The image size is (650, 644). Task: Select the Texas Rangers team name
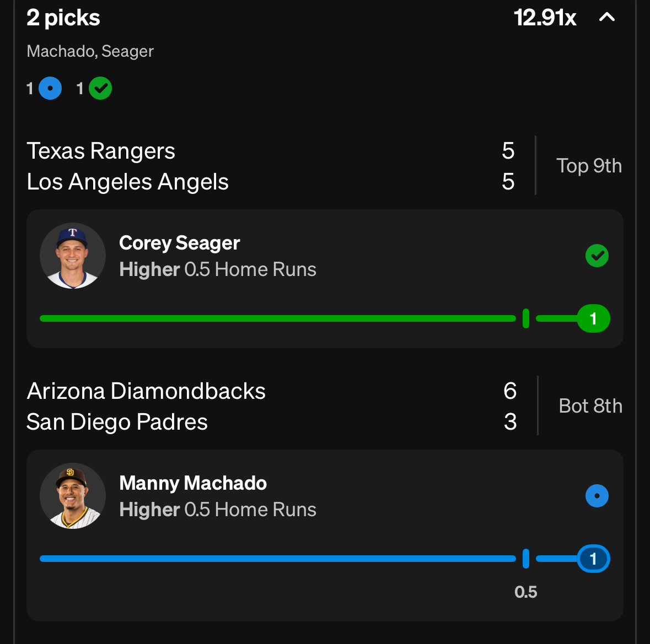[101, 151]
